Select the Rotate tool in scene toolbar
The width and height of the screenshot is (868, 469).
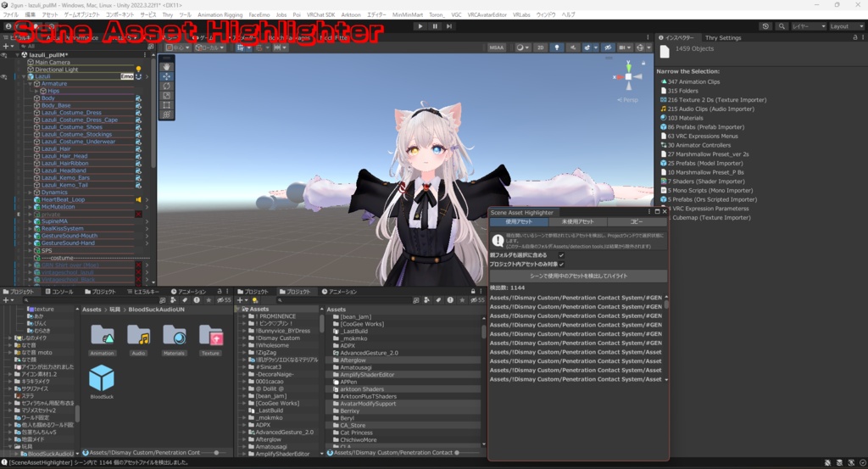166,86
